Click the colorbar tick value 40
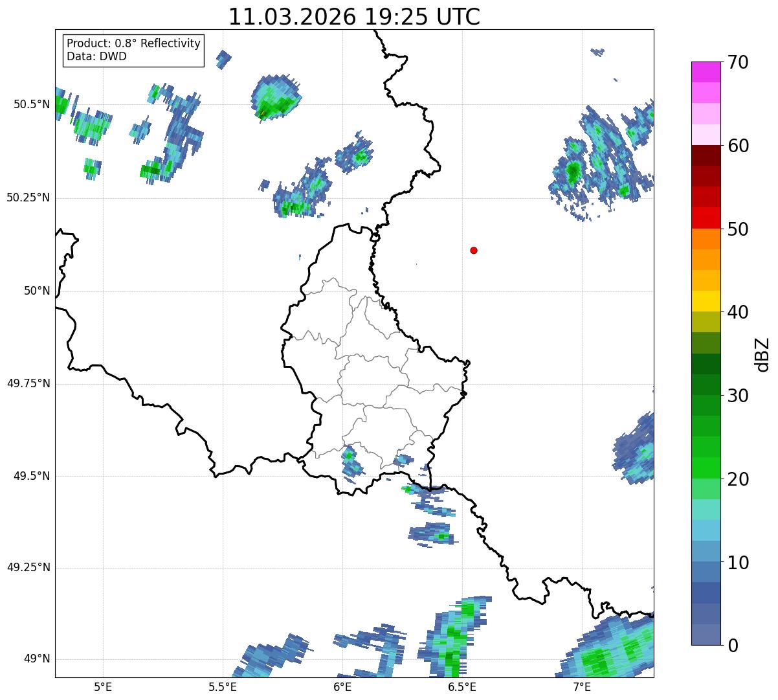 738,312
